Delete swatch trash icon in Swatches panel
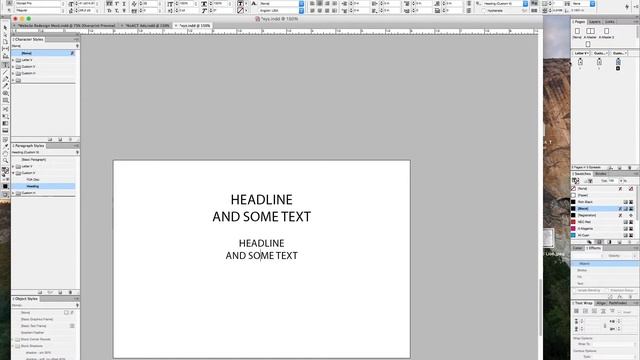Viewport: 640px width, 360px height. click(631, 242)
